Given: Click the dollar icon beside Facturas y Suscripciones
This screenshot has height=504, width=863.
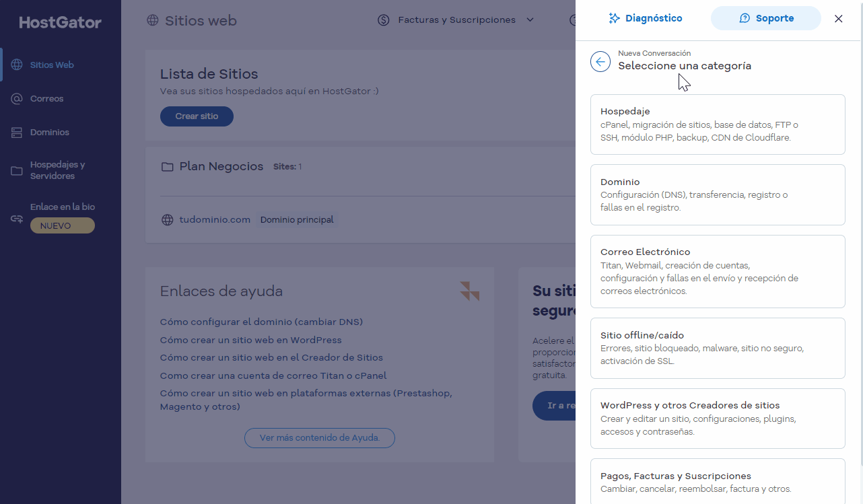Looking at the screenshot, I should [384, 20].
